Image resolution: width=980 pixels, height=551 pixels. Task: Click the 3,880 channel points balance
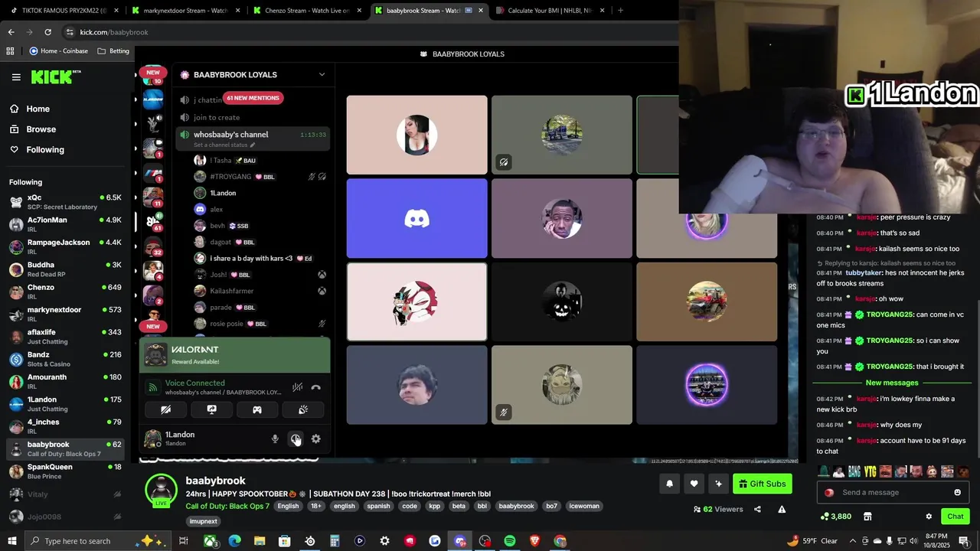(x=835, y=517)
